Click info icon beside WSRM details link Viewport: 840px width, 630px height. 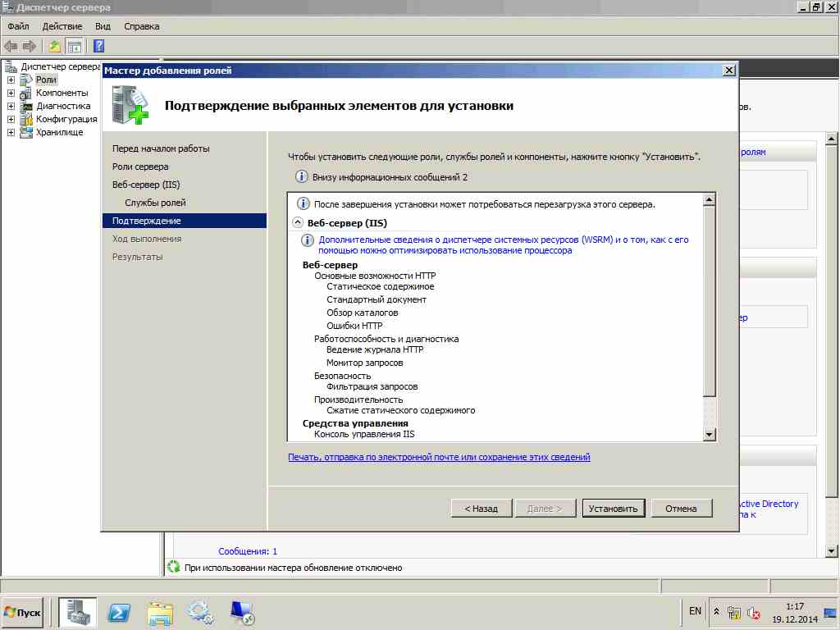pyautogui.click(x=307, y=240)
